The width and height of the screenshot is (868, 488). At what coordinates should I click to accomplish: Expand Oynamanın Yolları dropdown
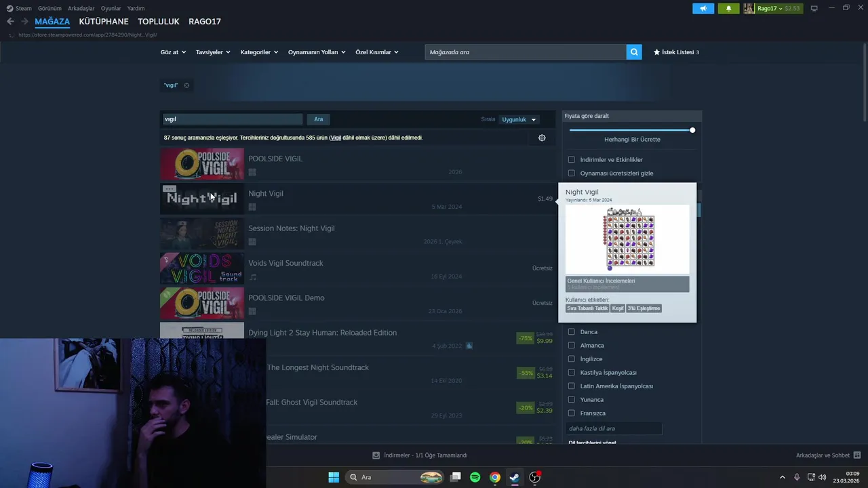click(x=317, y=52)
